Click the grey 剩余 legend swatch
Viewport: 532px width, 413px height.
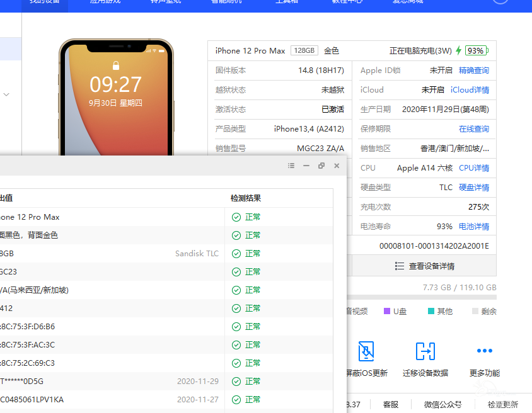pyautogui.click(x=475, y=311)
